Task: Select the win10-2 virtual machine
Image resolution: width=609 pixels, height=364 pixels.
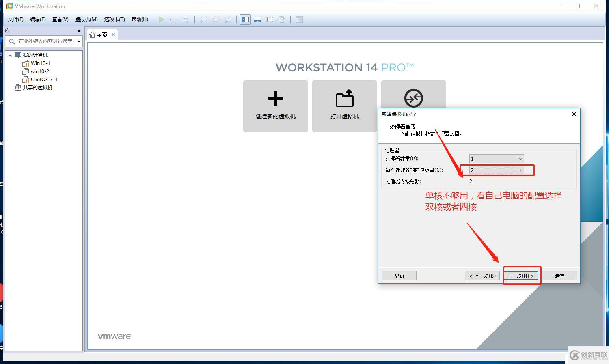Action: click(40, 71)
